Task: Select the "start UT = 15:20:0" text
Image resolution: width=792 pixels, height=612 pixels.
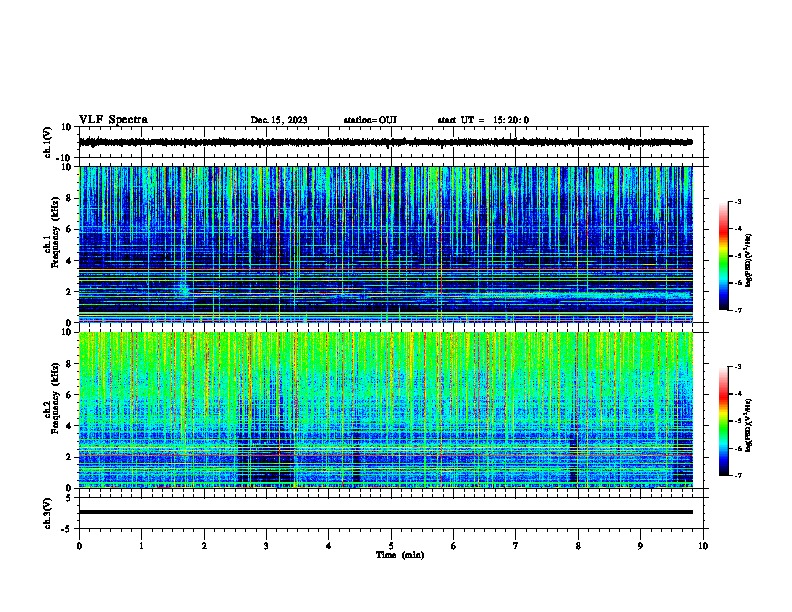Action: 483,120
